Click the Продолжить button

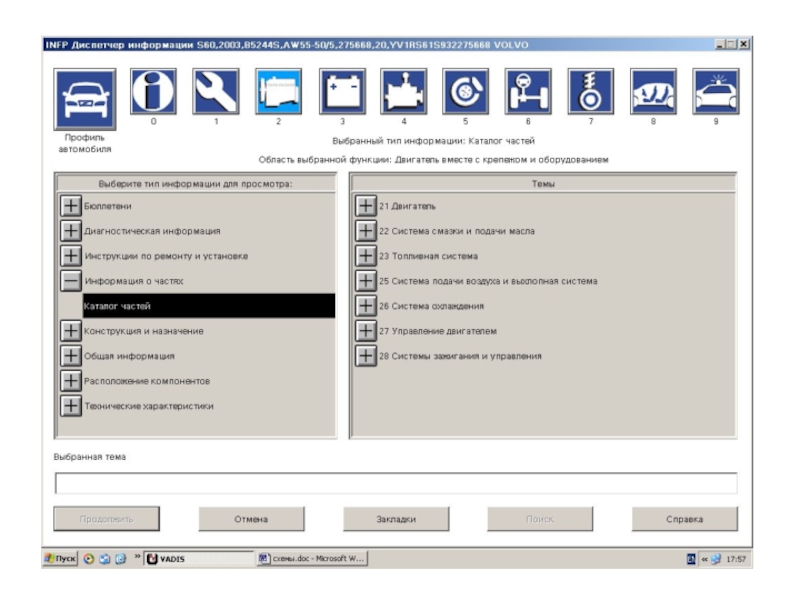pyautogui.click(x=107, y=519)
